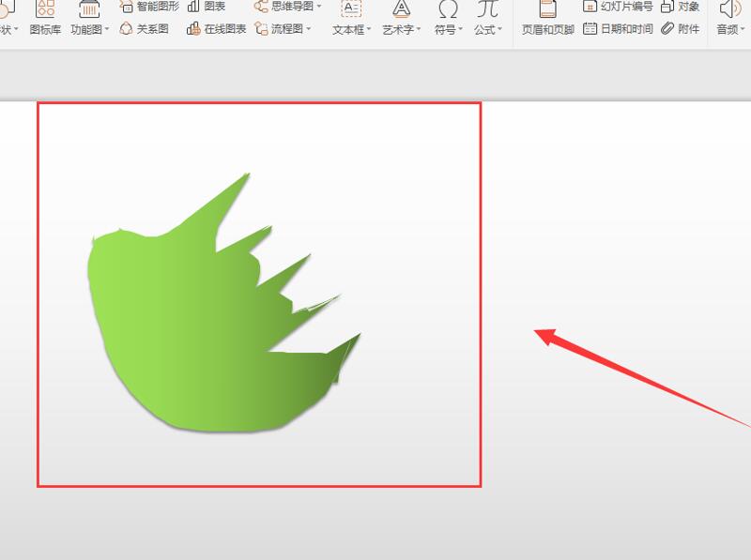Add an 附件 attachment
751x560 pixels.
click(680, 29)
